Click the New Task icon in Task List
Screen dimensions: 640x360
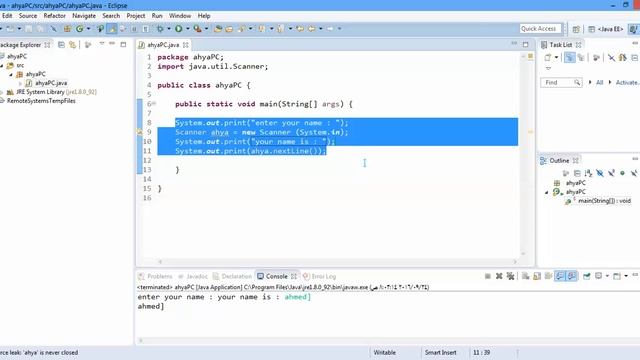[548, 58]
